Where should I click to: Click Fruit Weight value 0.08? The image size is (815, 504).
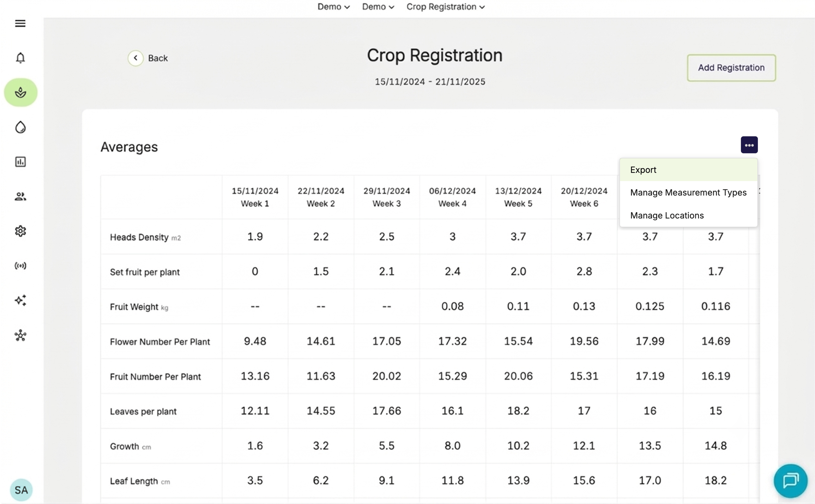(452, 306)
